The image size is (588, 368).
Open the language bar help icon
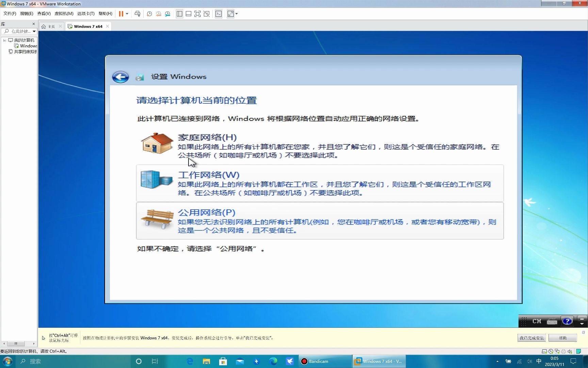[567, 321]
